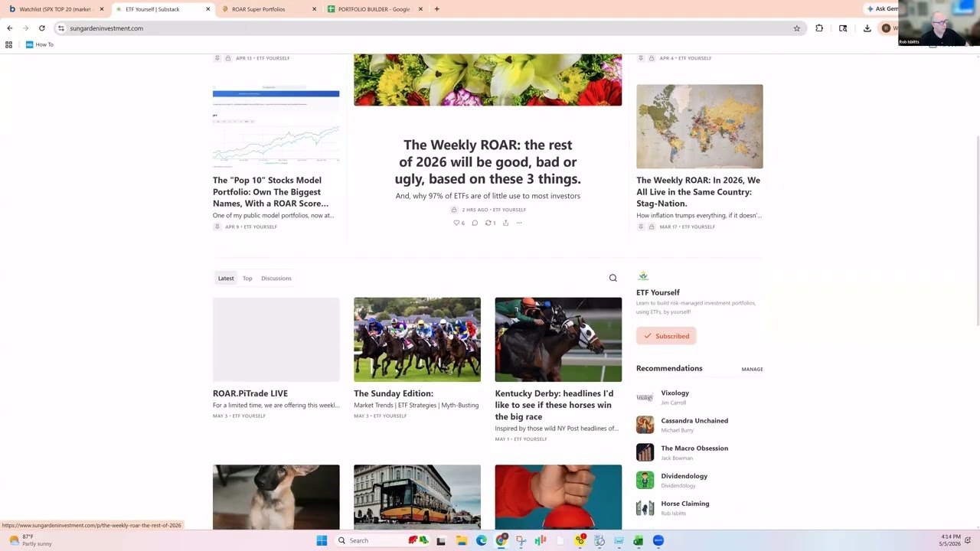The image size is (980, 551).
Task: Open Manage recommendations link
Action: [752, 369]
